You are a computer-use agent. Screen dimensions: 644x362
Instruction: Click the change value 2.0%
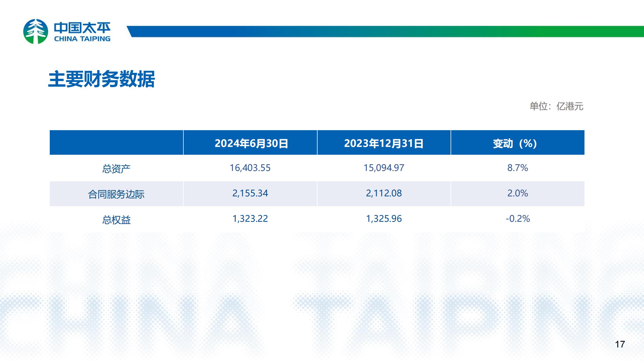(518, 193)
